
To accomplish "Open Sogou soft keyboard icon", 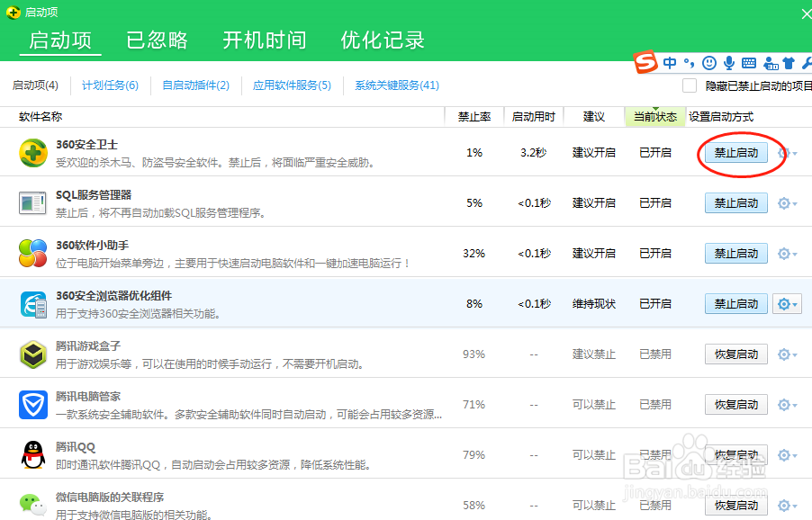I will pyautogui.click(x=749, y=63).
